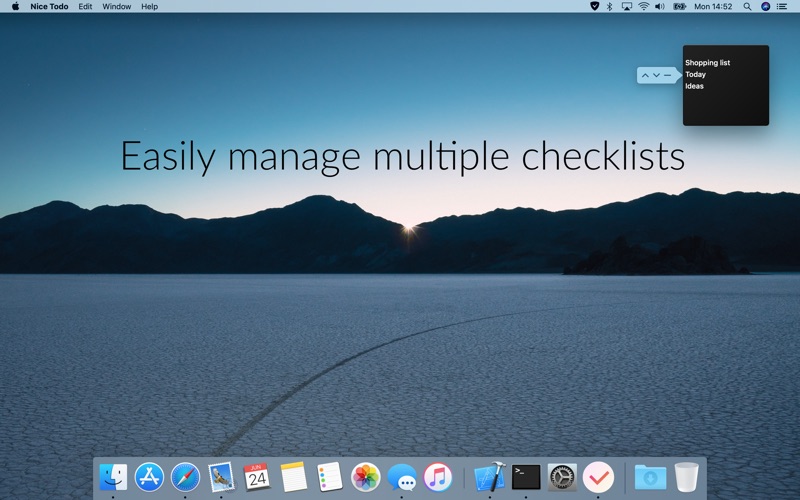
Task: Click the Nice Todo checkmark Dock icon
Action: pos(598,477)
